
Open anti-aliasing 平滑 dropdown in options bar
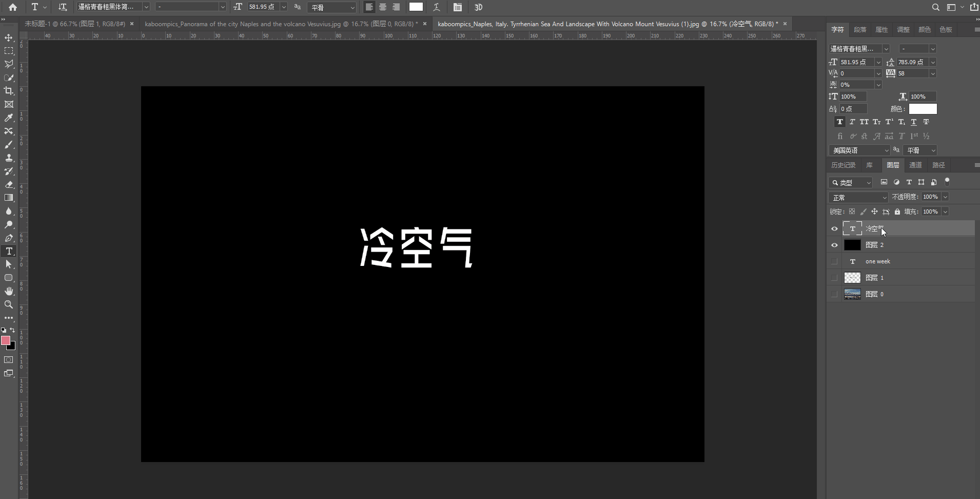pyautogui.click(x=332, y=7)
